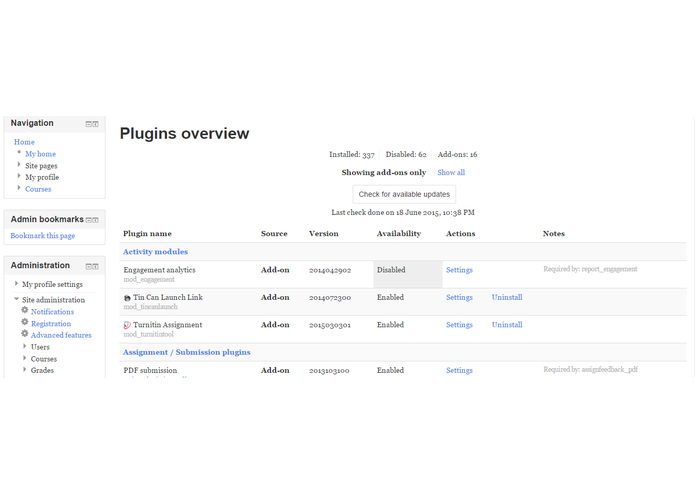Click the mod_tincanlaunch component name

click(x=151, y=307)
